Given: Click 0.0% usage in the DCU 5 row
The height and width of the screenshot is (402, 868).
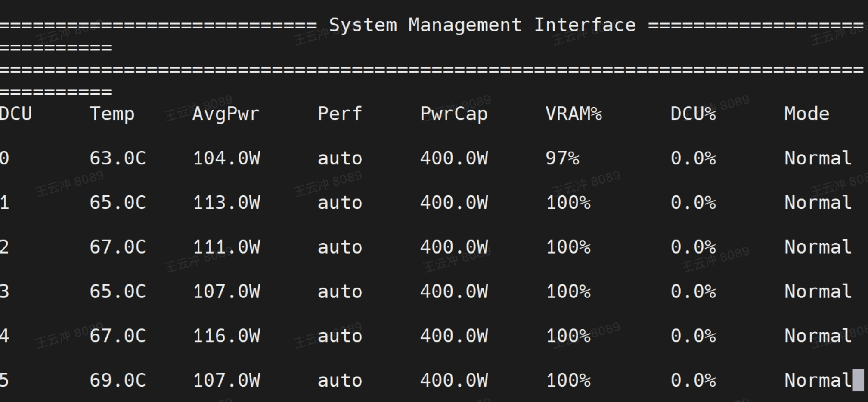Looking at the screenshot, I should coord(693,380).
